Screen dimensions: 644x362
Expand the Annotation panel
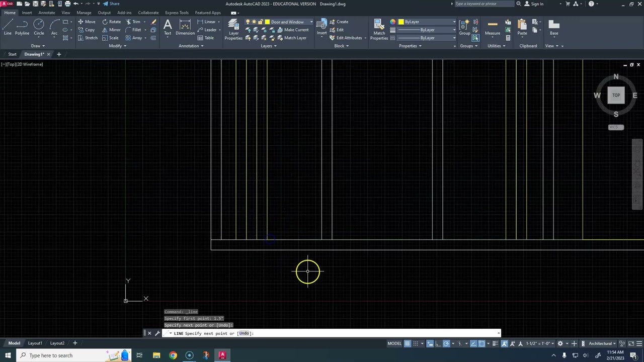pos(191,46)
